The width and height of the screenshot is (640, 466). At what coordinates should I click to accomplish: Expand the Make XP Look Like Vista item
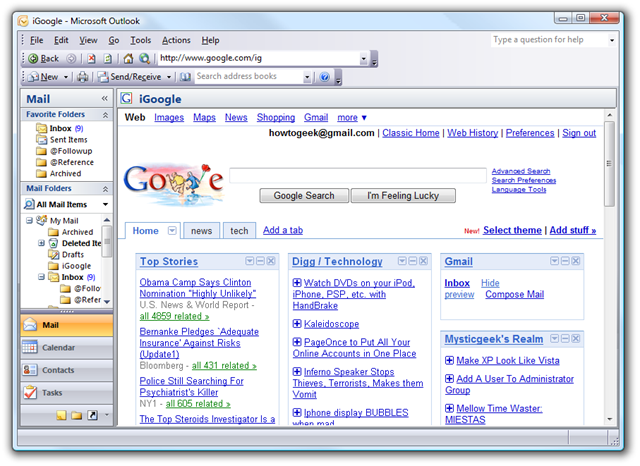pos(449,361)
